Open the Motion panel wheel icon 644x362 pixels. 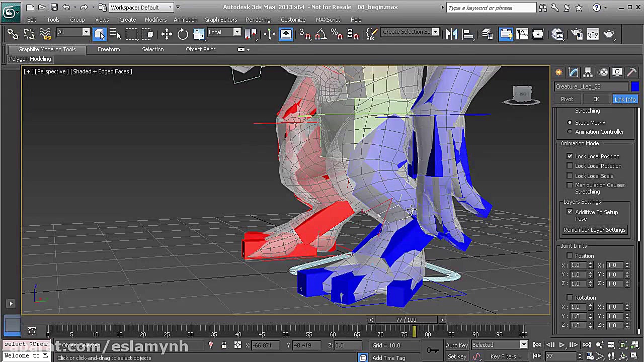pos(604,72)
